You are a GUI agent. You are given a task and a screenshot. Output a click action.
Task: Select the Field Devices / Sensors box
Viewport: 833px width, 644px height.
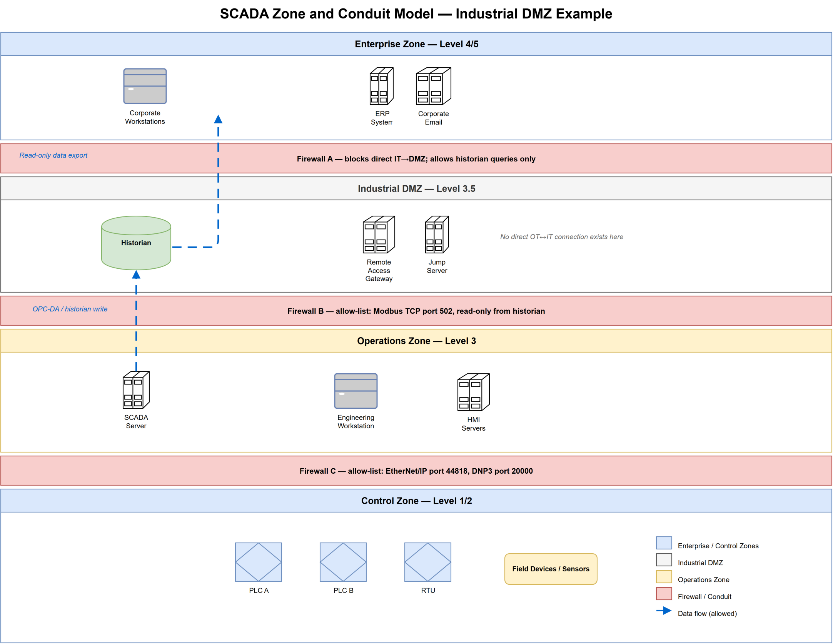pos(551,569)
